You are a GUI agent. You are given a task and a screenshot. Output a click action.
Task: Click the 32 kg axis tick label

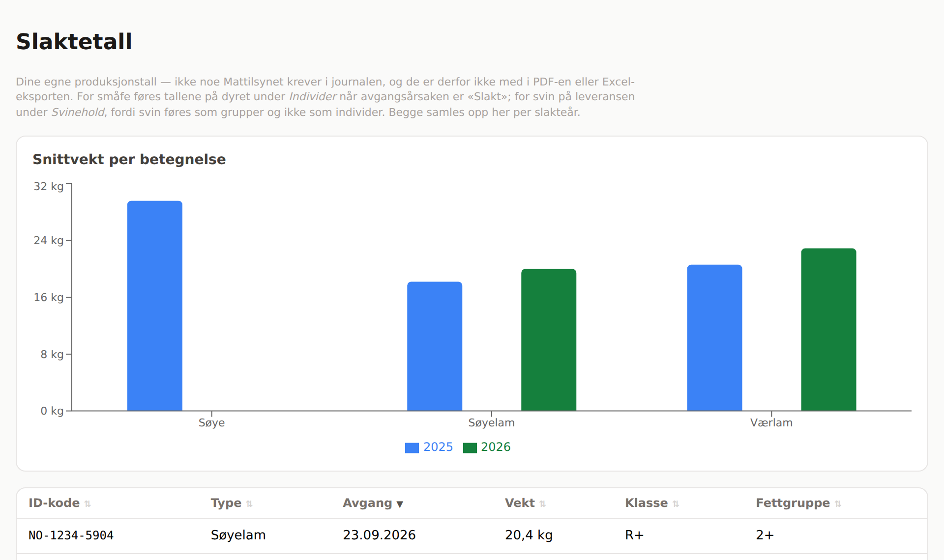[x=48, y=187]
